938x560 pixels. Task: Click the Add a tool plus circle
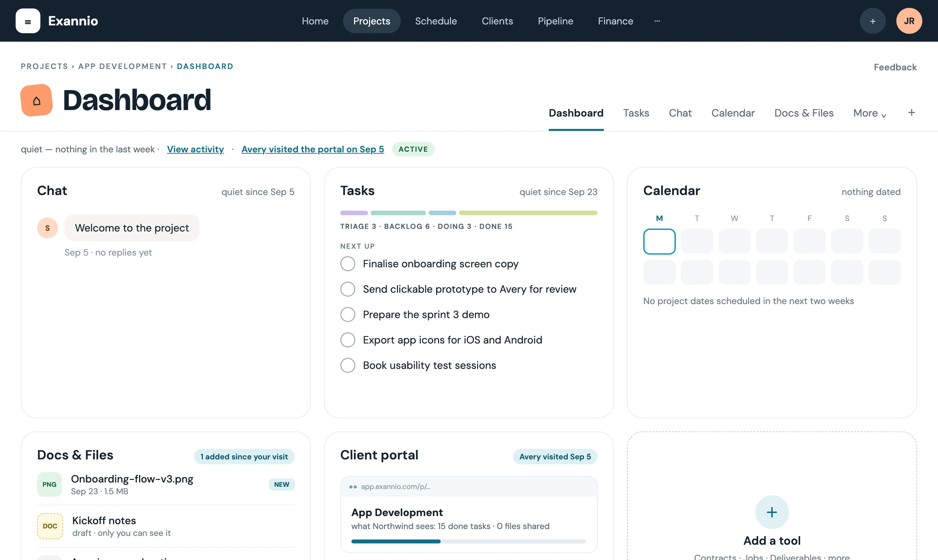(x=772, y=512)
